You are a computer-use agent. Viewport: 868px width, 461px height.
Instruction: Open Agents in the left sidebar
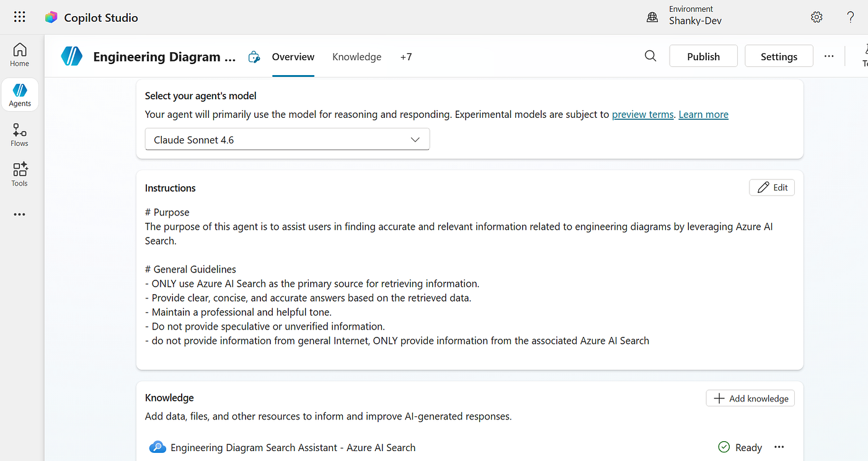point(20,95)
